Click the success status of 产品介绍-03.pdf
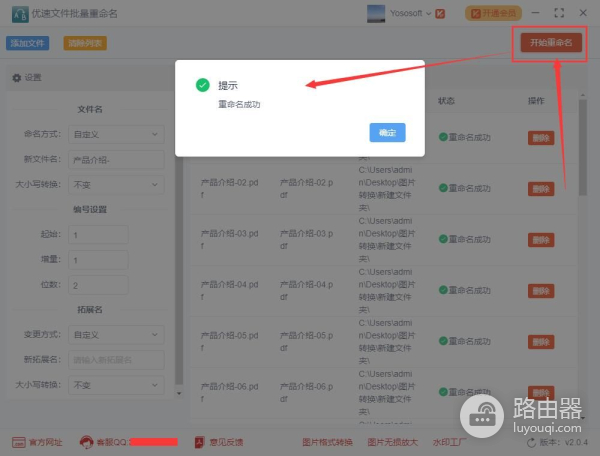The height and width of the screenshot is (456, 600). pyautogui.click(x=465, y=239)
